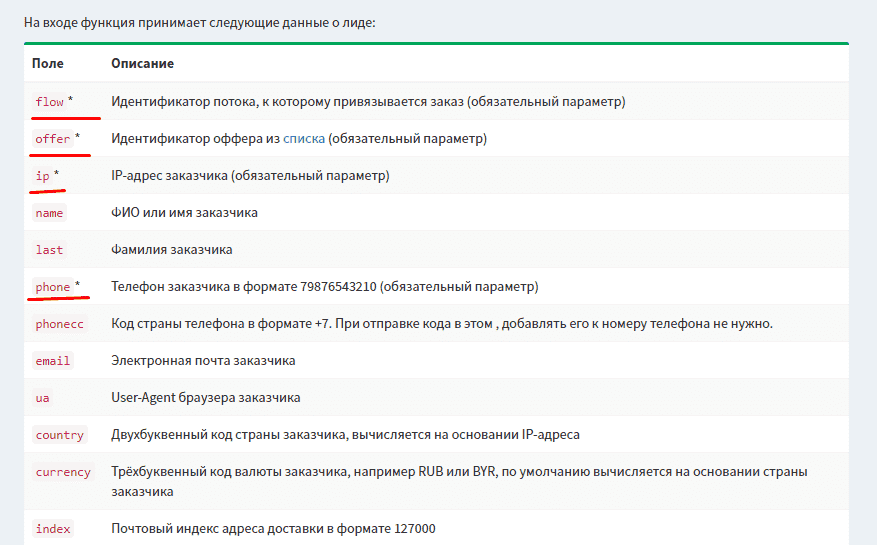This screenshot has height=545, width=877.
Task: Click the "User-Agent браузера заказчика" description
Action: coord(205,398)
